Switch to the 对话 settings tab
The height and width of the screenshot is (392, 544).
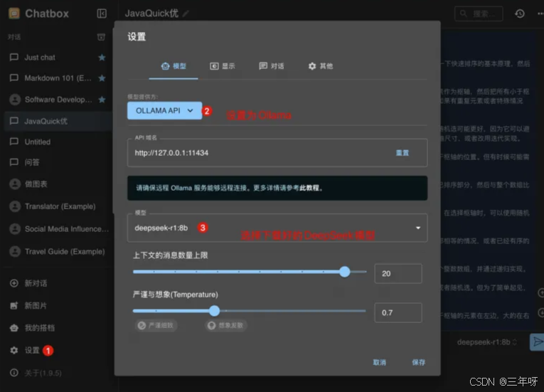pyautogui.click(x=272, y=66)
